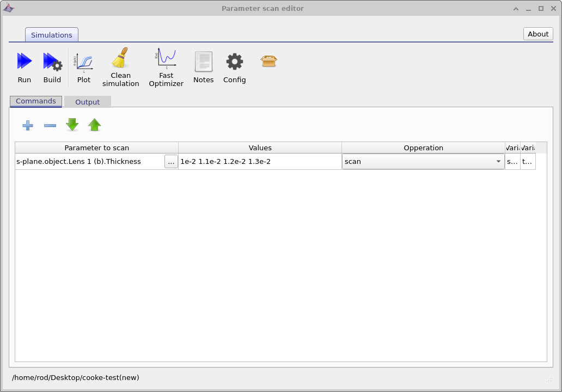Open the About dialog
The height and width of the screenshot is (392, 562).
click(537, 34)
